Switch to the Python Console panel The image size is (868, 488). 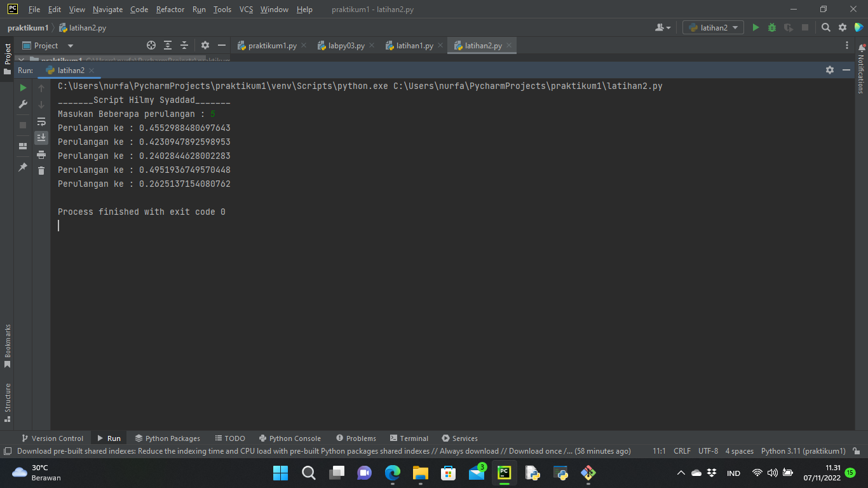[x=290, y=438]
